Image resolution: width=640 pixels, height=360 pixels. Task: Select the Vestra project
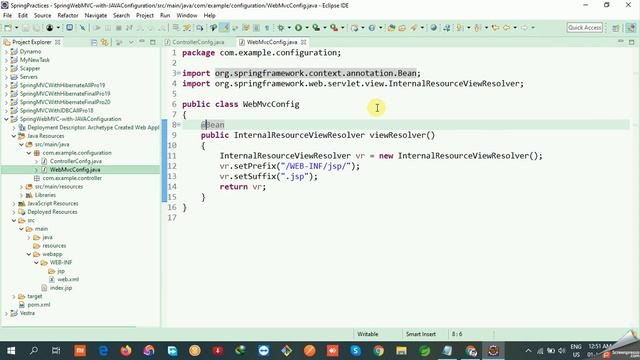coord(27,313)
